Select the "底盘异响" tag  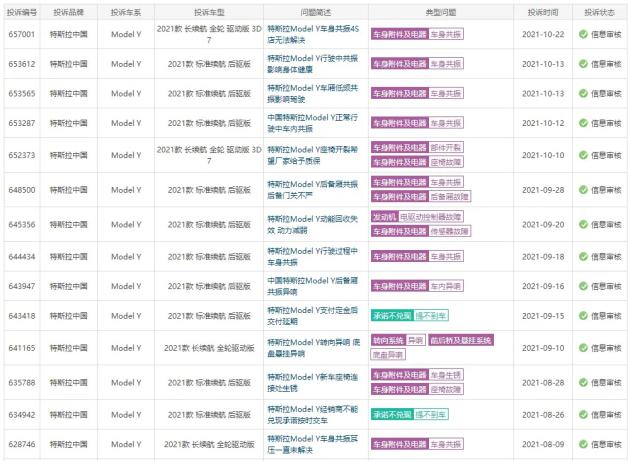point(389,355)
